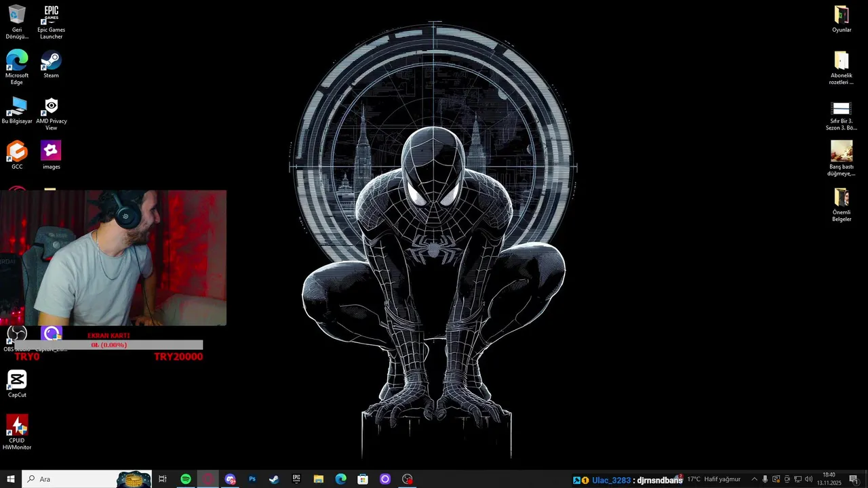Open Photoshop from the taskbar
The height and width of the screenshot is (488, 868).
click(252, 479)
